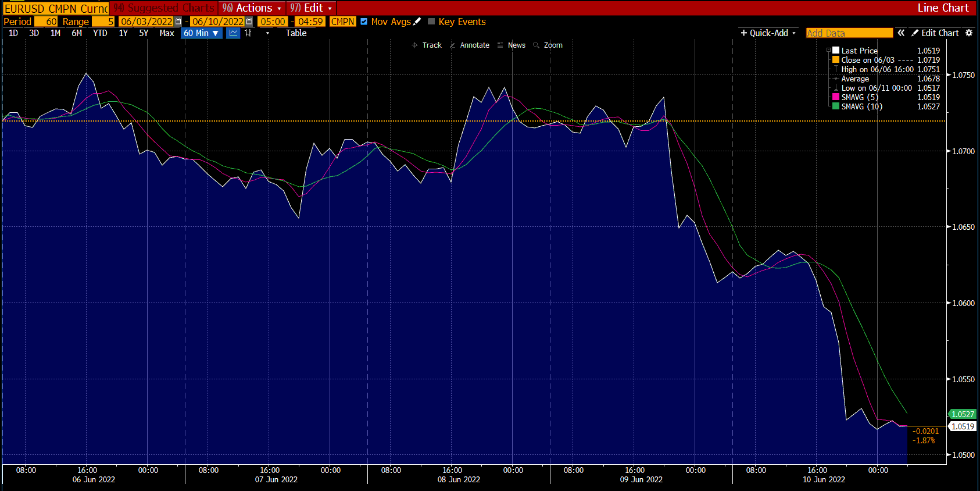Viewport: 980px width, 491px height.
Task: Click Edit Chart pencil button
Action: tap(935, 33)
